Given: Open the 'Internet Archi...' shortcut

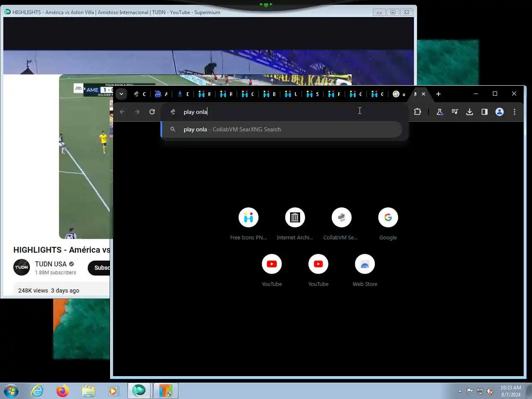Looking at the screenshot, I should tap(295, 224).
